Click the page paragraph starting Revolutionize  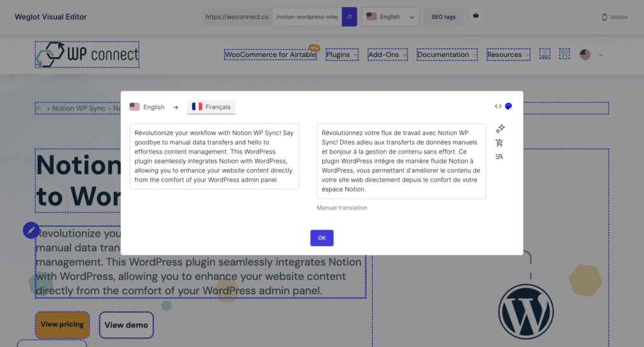(x=201, y=262)
